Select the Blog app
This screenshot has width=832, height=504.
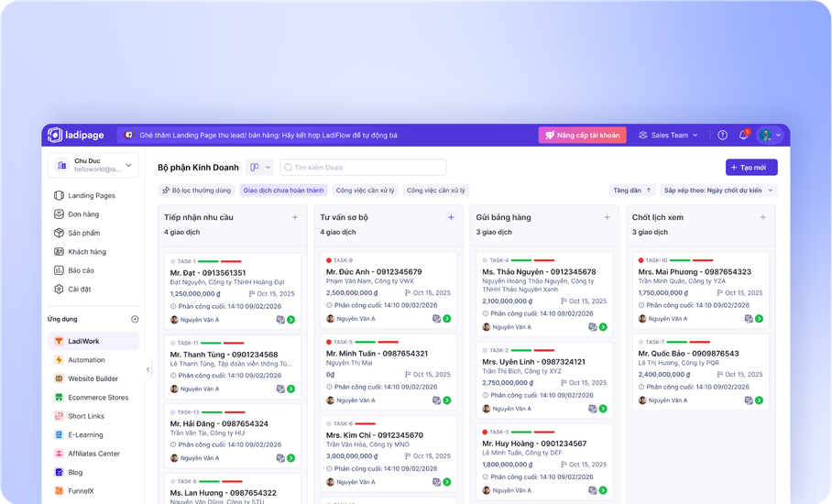pos(93,472)
